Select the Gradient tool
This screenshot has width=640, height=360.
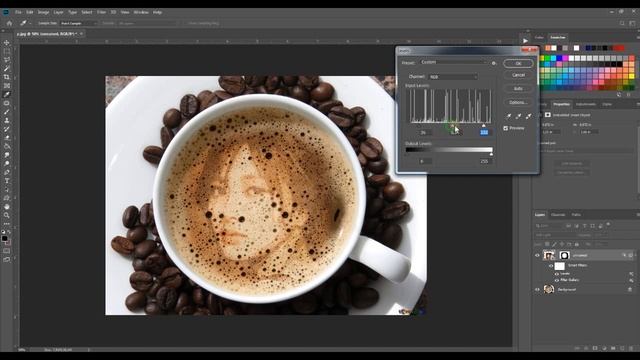(7, 146)
